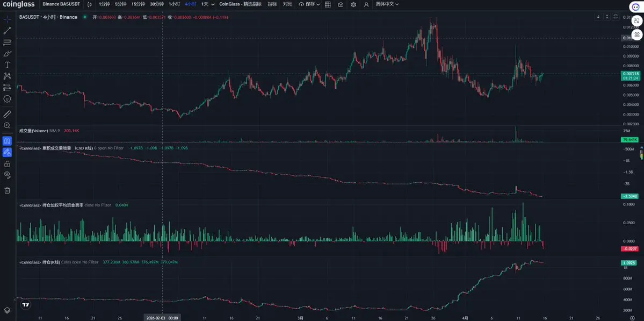
Task: Select the ruler measure tool
Action: click(7, 114)
